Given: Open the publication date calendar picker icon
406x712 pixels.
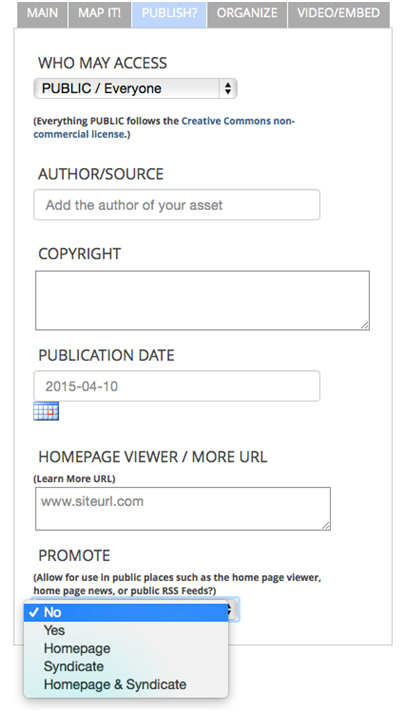Looking at the screenshot, I should [x=46, y=411].
